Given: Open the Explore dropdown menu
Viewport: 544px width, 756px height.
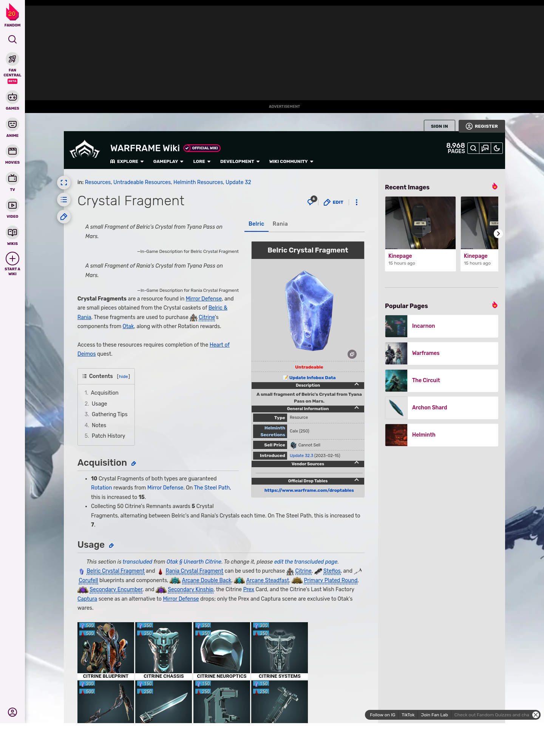Looking at the screenshot, I should click(x=127, y=161).
